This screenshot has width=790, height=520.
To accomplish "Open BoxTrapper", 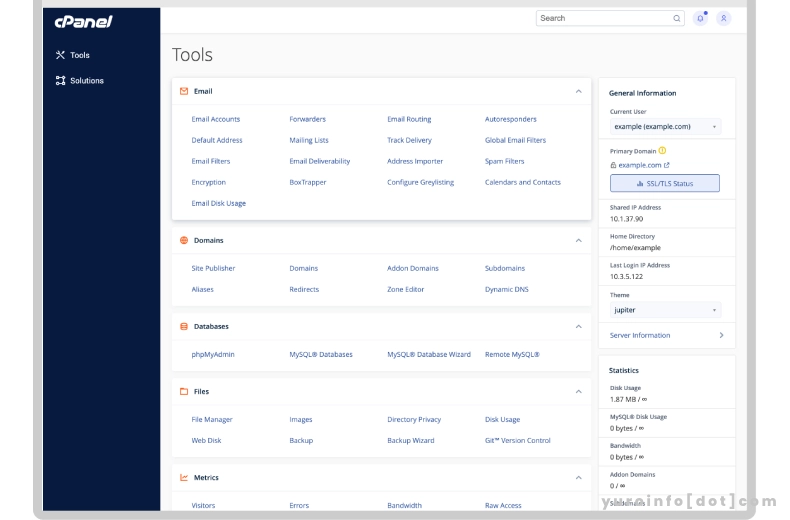I will click(x=308, y=182).
